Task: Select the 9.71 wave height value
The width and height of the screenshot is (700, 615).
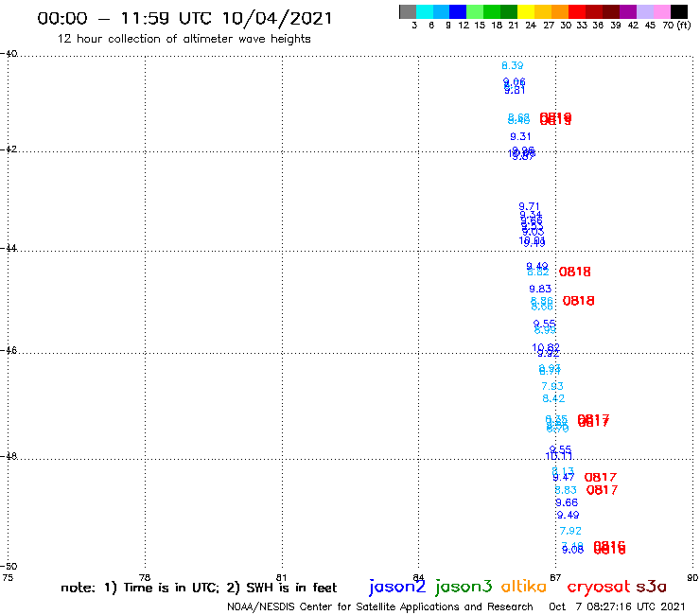Action: coord(529,206)
